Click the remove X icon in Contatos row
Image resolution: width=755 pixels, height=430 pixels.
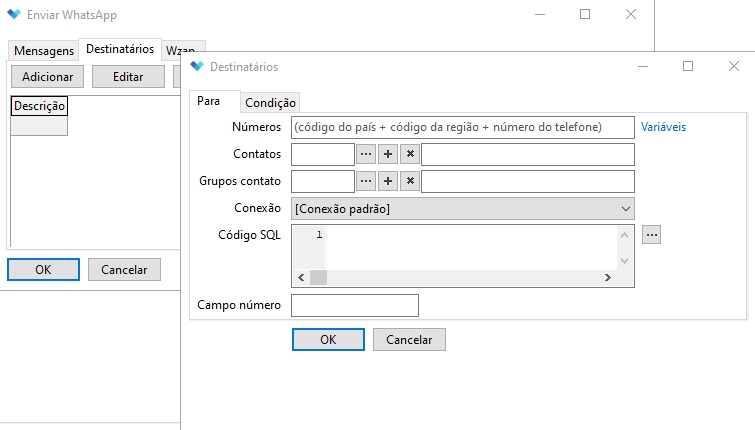point(409,154)
